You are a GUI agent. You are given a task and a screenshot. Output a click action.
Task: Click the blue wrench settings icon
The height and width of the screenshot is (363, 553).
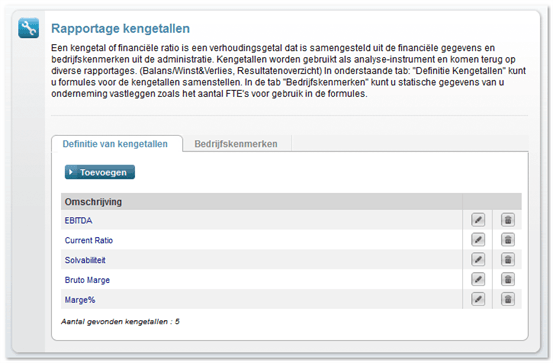pyautogui.click(x=29, y=28)
